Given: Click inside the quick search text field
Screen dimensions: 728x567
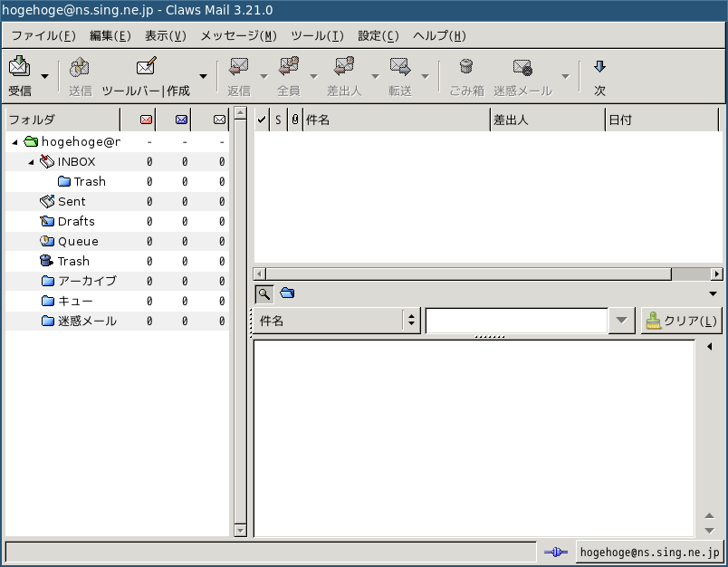Looking at the screenshot, I should 516,320.
